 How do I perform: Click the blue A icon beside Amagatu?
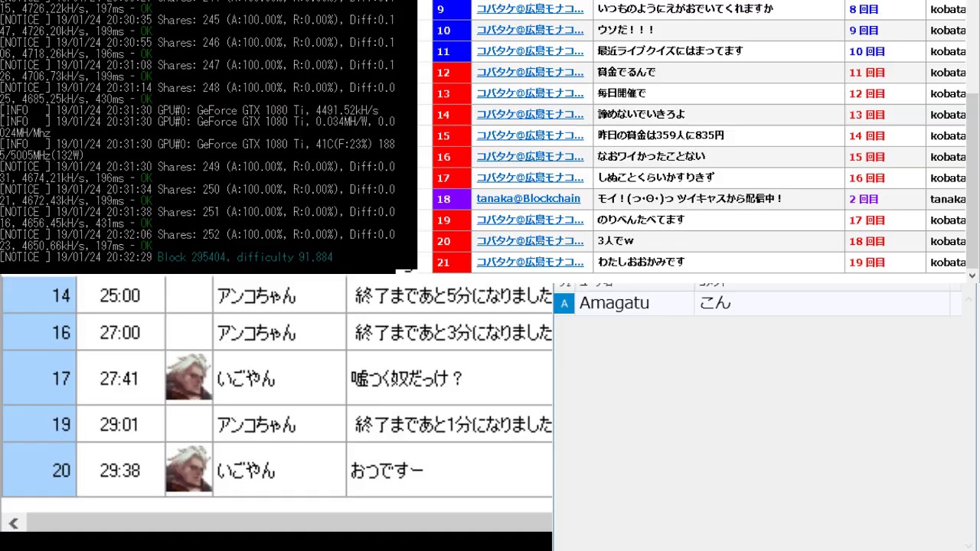coord(564,303)
